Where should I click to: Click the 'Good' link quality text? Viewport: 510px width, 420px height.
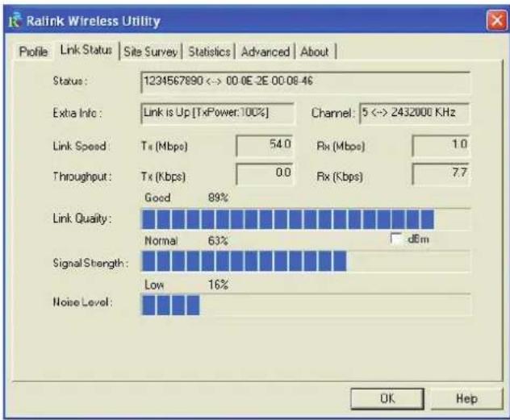(157, 198)
